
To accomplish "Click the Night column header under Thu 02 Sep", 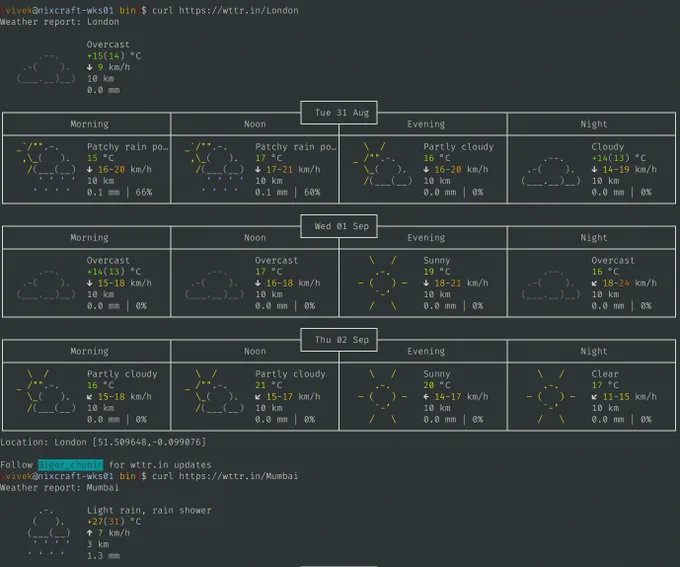I will 594,351.
